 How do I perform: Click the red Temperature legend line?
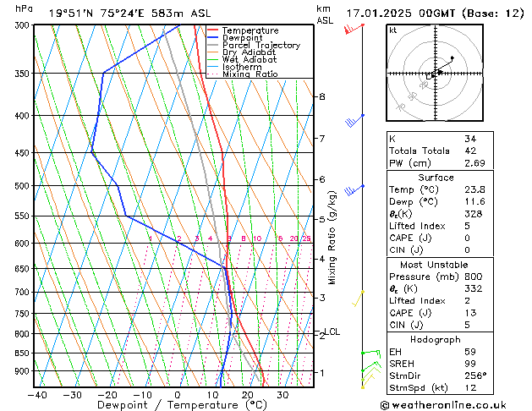coord(213,30)
